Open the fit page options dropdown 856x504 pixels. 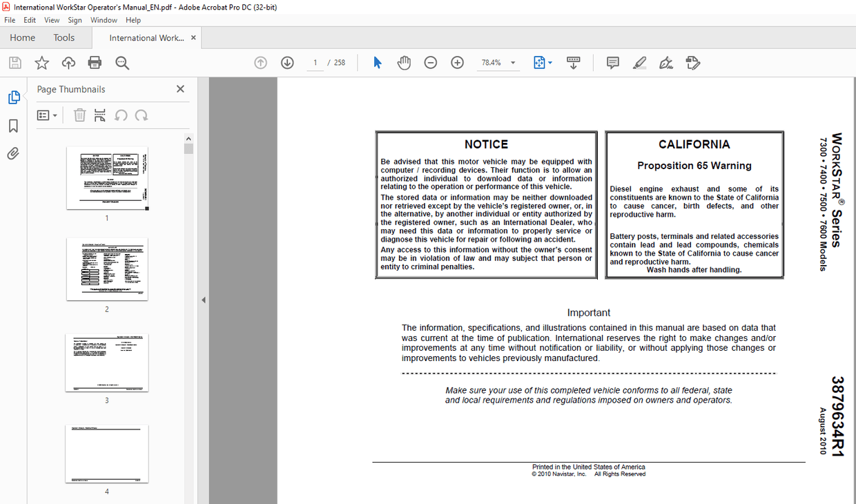549,63
